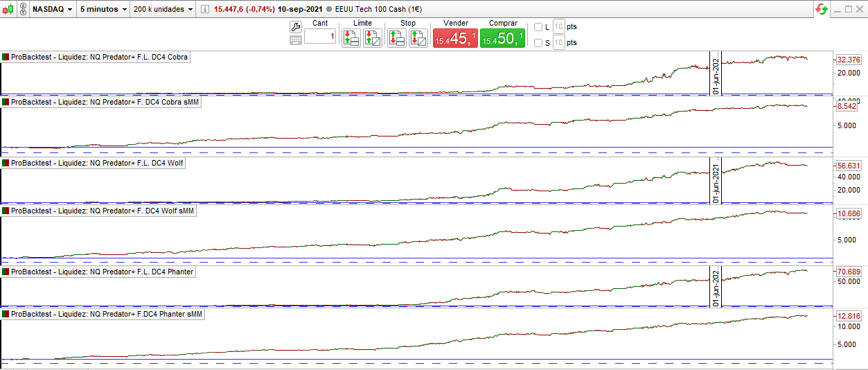Focus the Cant quantity input field
This screenshot has height=370, width=868.
pyautogui.click(x=320, y=36)
